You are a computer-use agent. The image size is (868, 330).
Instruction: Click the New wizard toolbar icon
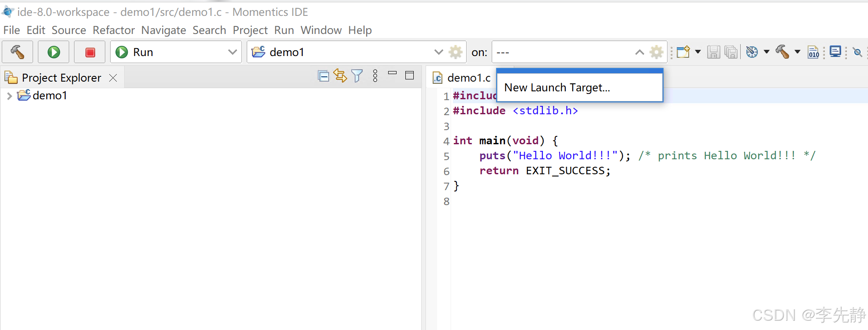coord(683,52)
